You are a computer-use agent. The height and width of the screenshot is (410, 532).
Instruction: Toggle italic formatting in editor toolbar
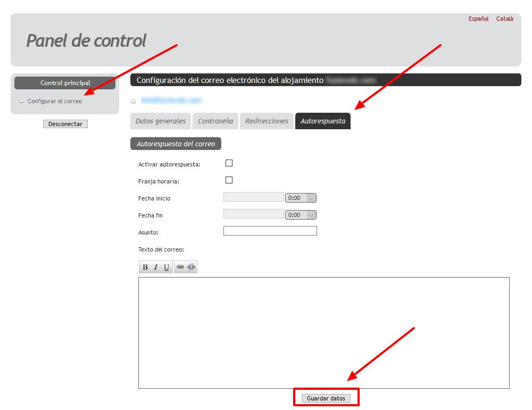pos(156,267)
